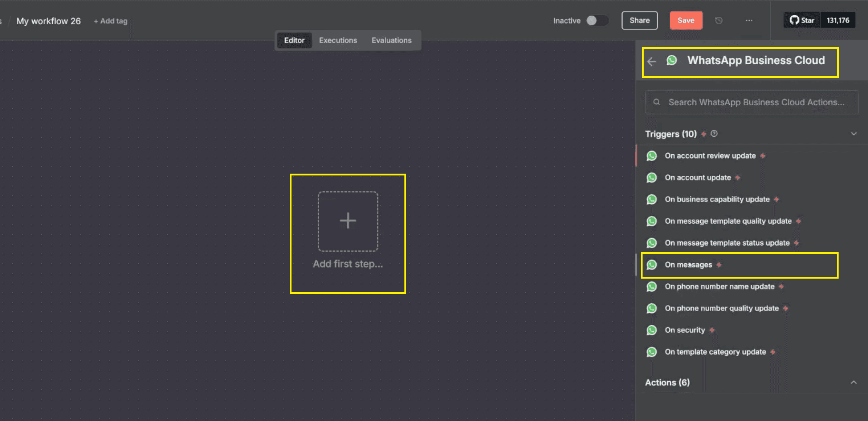Open the three-dot more options menu
The width and height of the screenshot is (868, 421).
coord(749,20)
